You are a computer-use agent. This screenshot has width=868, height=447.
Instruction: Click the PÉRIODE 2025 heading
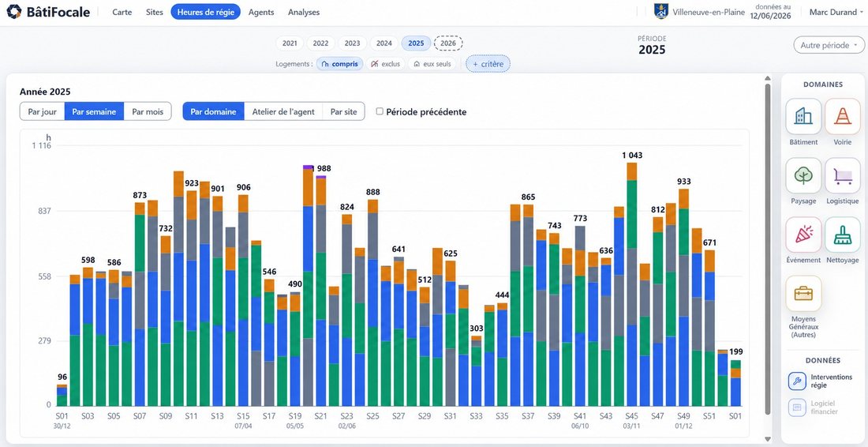652,46
